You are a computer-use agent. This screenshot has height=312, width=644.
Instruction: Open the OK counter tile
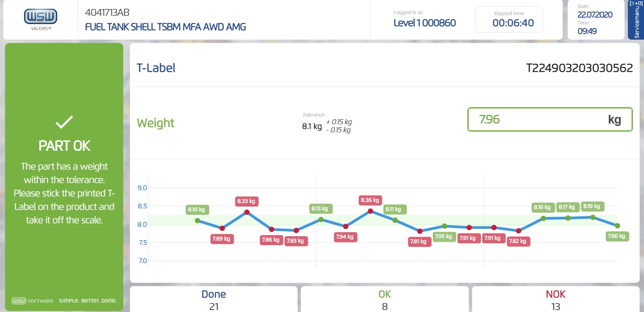(x=384, y=300)
